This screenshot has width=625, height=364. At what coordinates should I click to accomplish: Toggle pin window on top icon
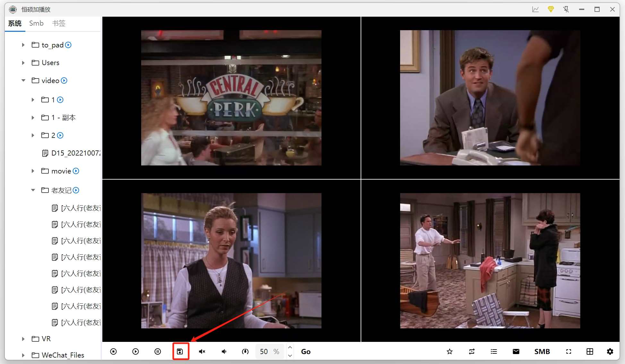566,9
